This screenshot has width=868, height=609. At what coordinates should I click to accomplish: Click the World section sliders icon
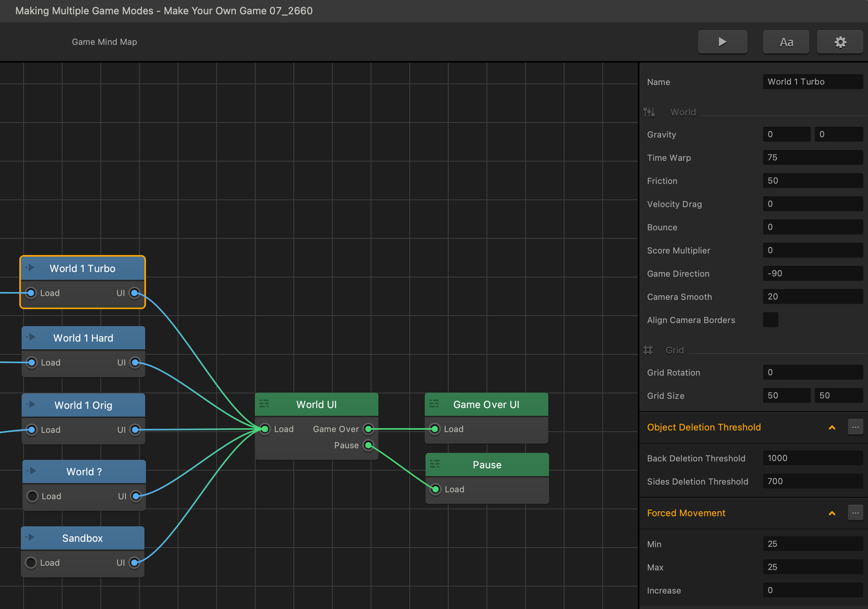click(x=649, y=112)
